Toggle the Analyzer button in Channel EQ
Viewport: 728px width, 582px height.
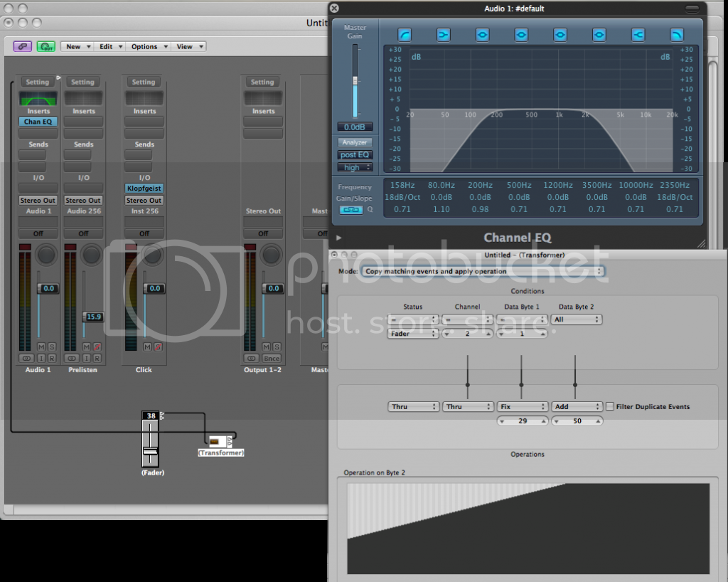click(355, 142)
